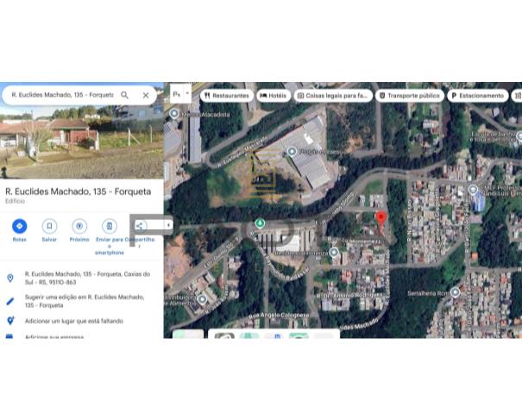Click the Rua Angelo Colognese street label
Image resolution: width=522 pixels, height=420 pixels.
(279, 315)
